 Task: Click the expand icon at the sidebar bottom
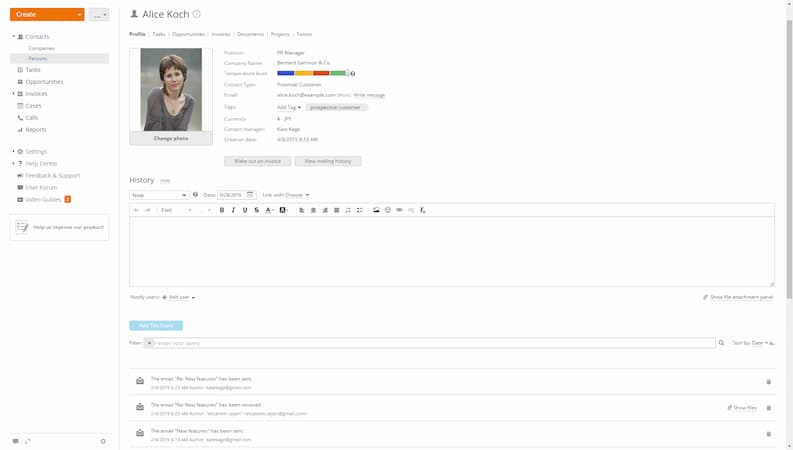(28, 441)
